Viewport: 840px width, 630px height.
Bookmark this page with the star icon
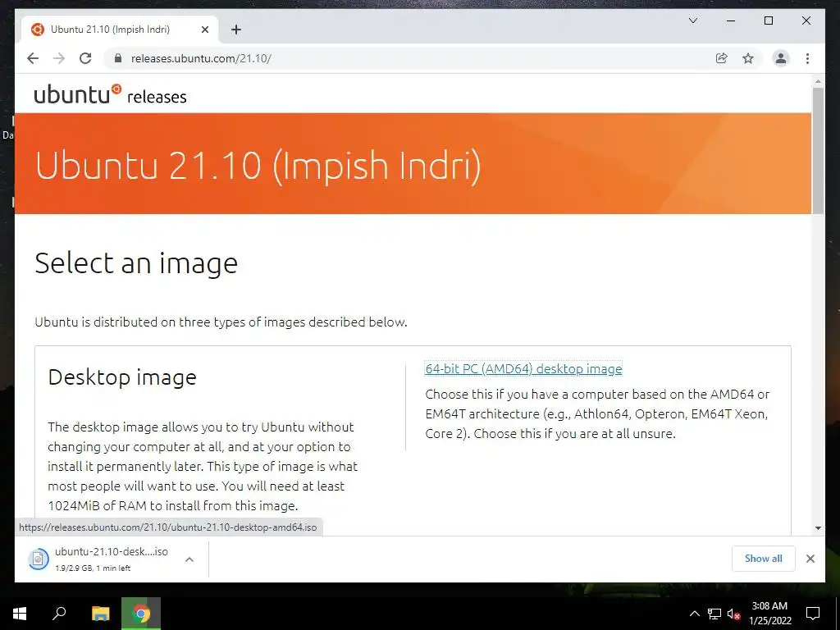click(748, 58)
